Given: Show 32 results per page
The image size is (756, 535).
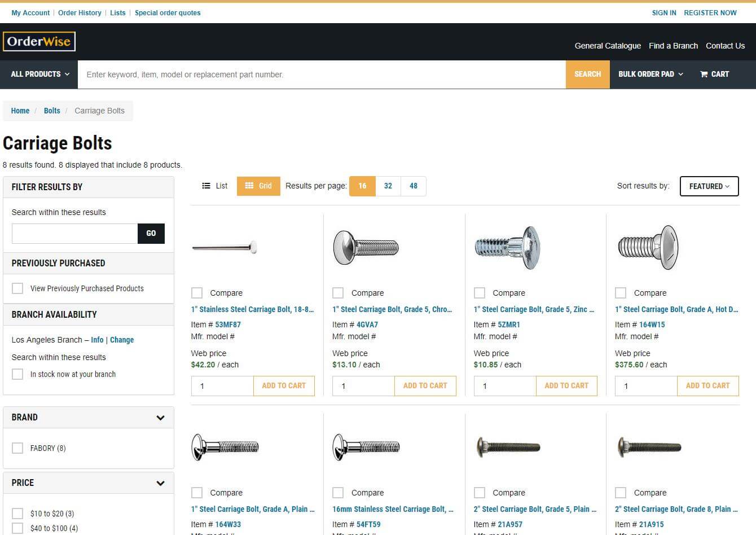Looking at the screenshot, I should (388, 186).
